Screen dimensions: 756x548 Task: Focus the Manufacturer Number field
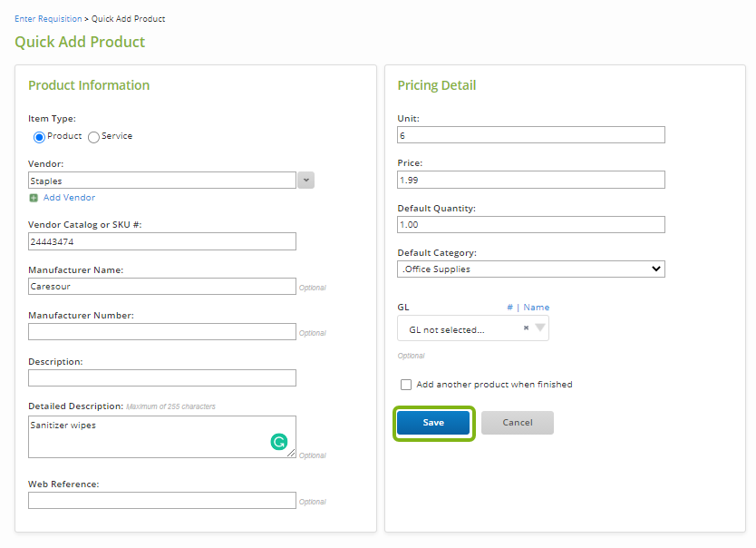pos(162,332)
